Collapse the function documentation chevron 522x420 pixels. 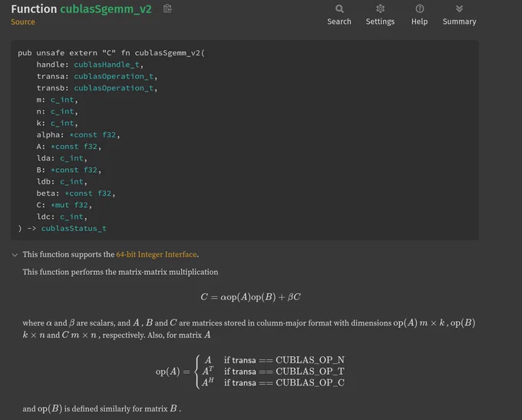[x=15, y=255]
